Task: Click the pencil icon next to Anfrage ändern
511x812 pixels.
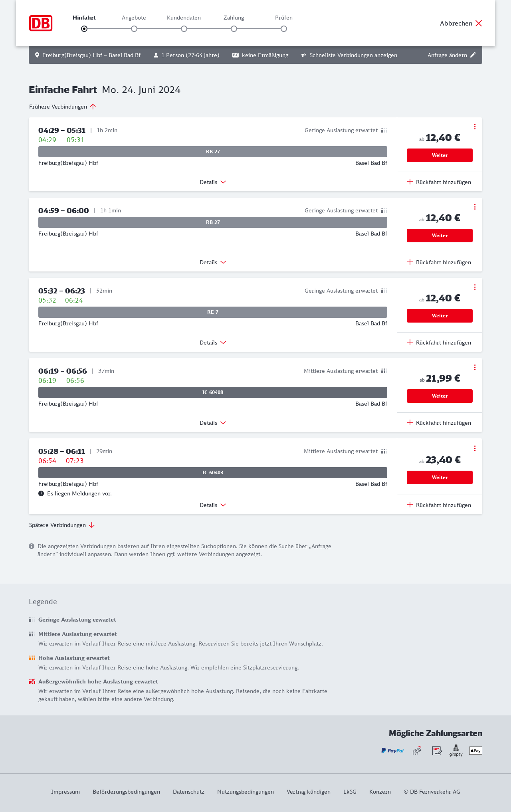Action: pos(473,55)
